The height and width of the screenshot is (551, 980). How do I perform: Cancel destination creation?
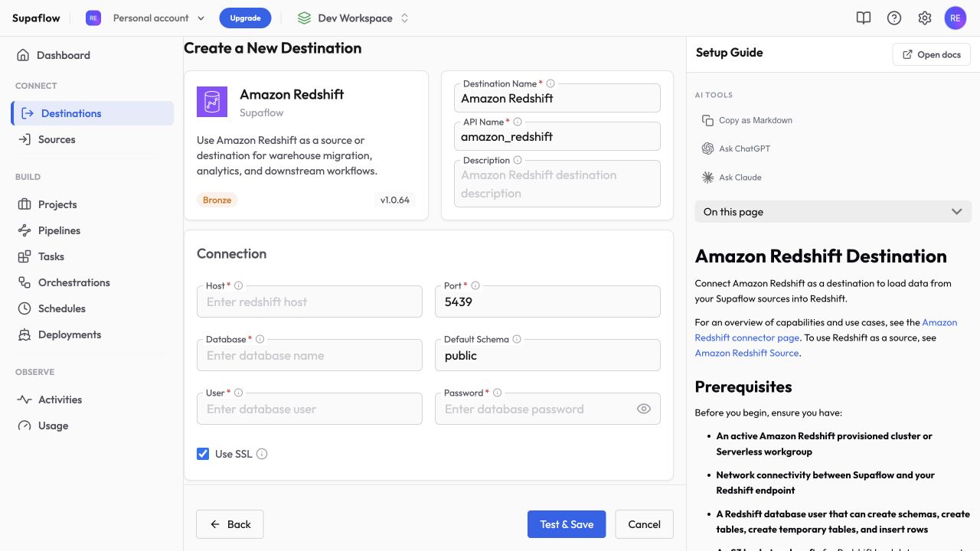[x=644, y=524]
